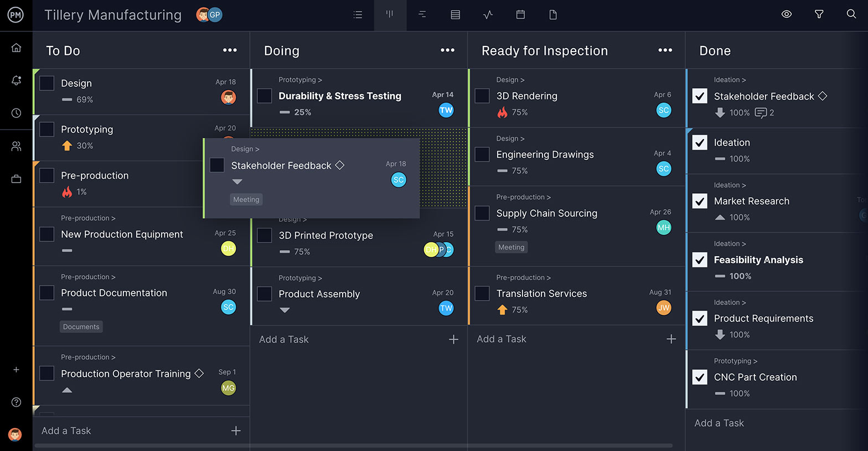Toggle the eye visibility icon
Image resolution: width=868 pixels, height=451 pixels.
point(786,14)
